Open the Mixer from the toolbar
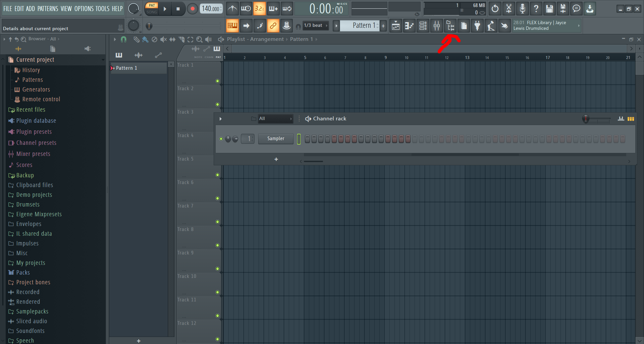This screenshot has width=644, height=344. click(x=436, y=25)
